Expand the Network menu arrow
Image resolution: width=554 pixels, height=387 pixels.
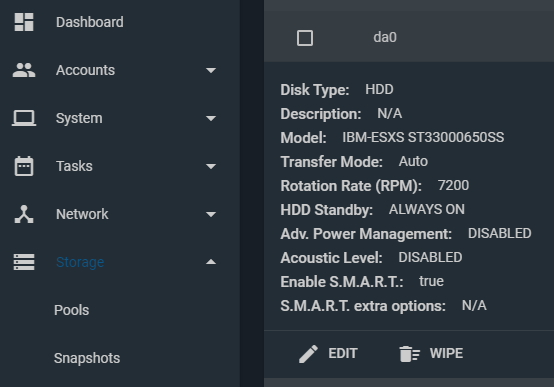[x=211, y=214]
